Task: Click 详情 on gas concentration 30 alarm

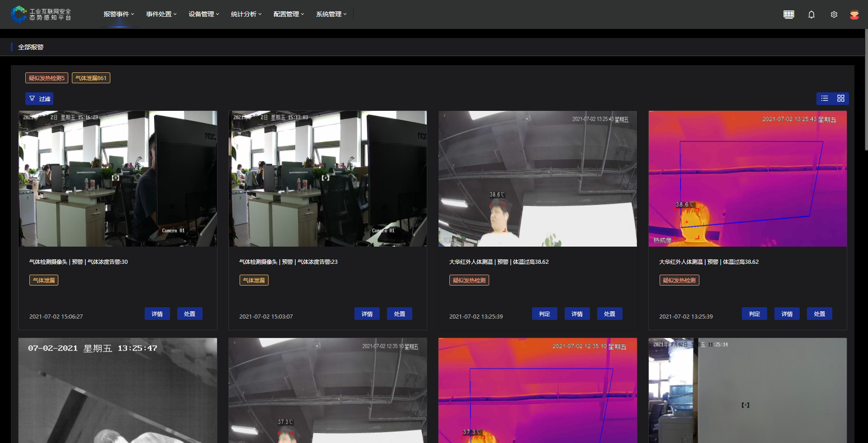Action: [x=157, y=314]
